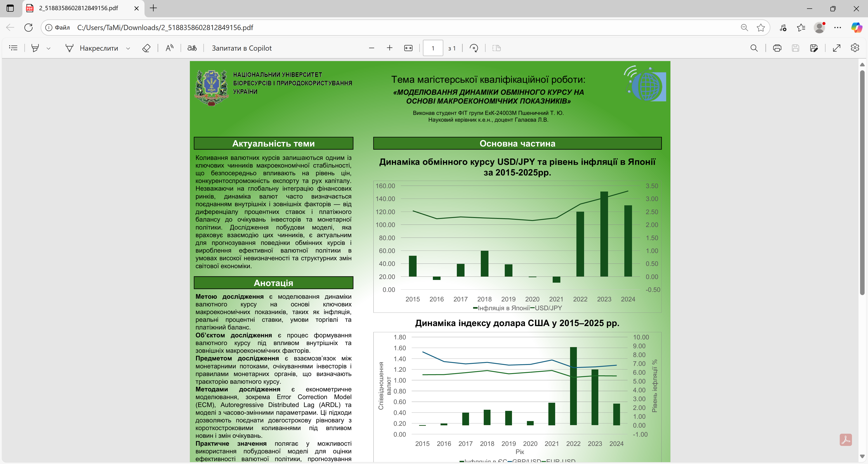The width and height of the screenshot is (868, 464).
Task: Zoom in with the plus button
Action: tap(389, 48)
